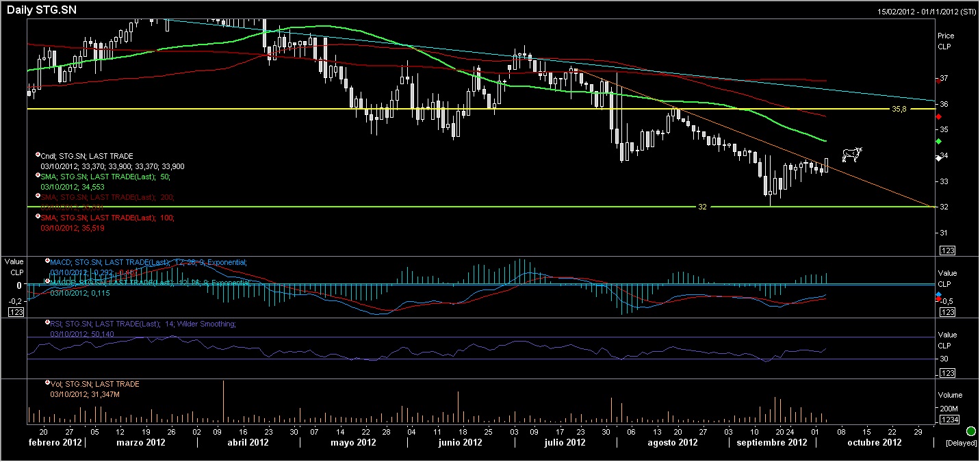Click the .123 button on the right MACD axis

click(x=948, y=312)
